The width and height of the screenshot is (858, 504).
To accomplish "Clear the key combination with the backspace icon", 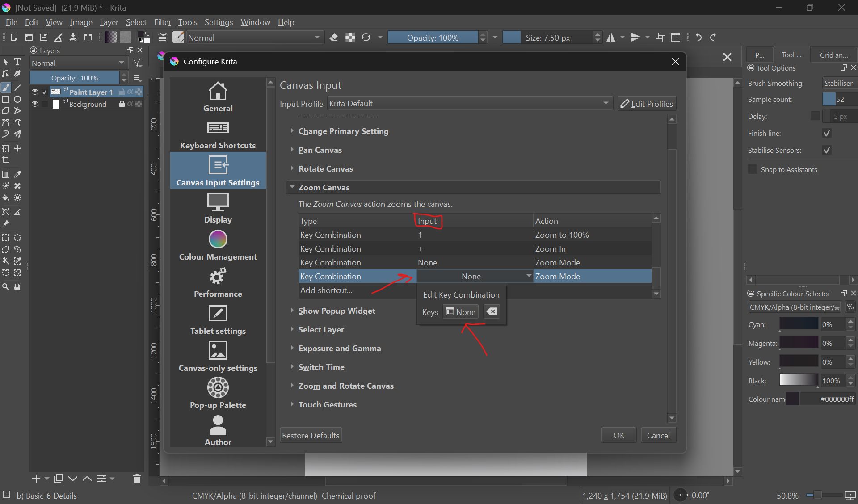I will 492,312.
